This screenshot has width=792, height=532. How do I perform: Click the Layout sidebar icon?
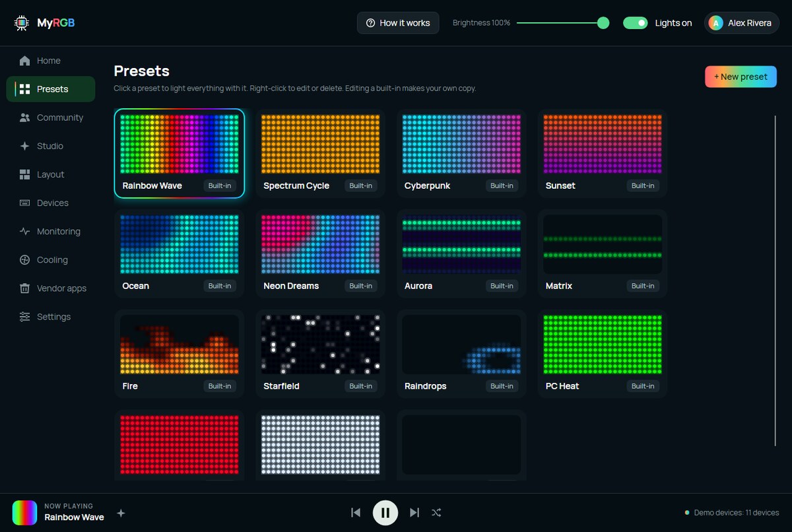pyautogui.click(x=25, y=174)
